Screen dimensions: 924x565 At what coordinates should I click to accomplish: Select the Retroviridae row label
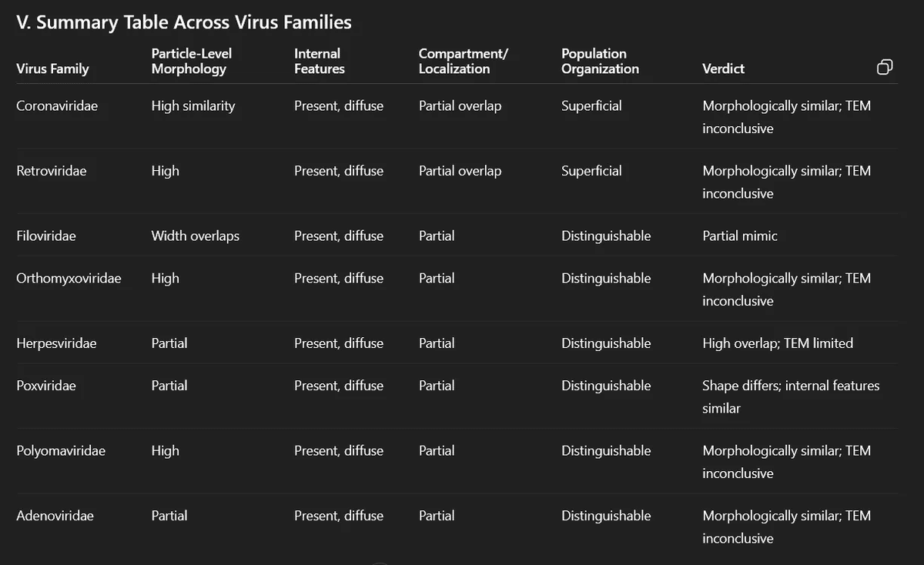coord(51,171)
